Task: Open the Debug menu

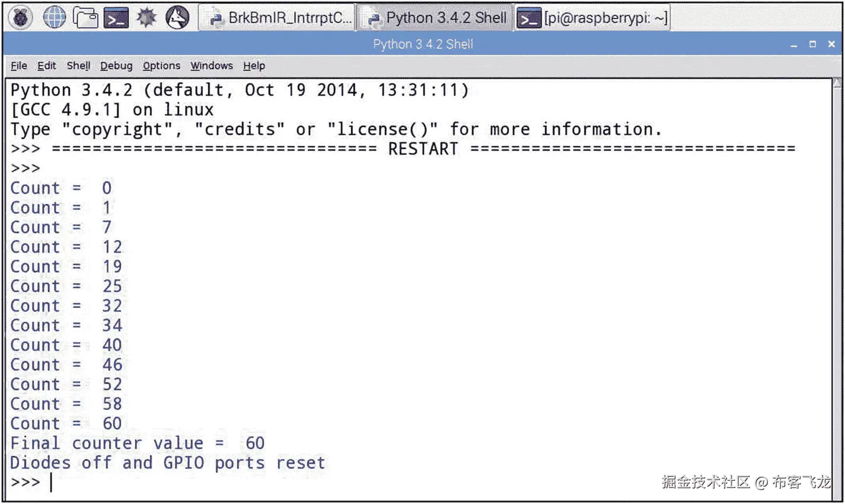Action: pos(116,66)
